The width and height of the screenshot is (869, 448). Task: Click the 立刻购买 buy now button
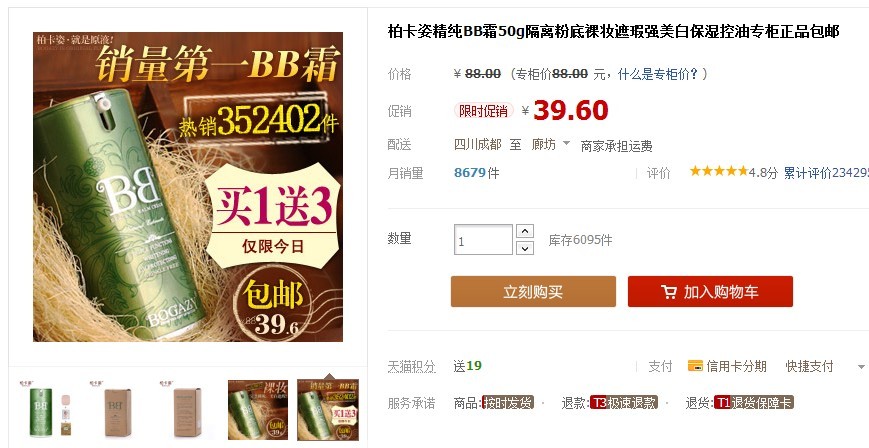(533, 292)
